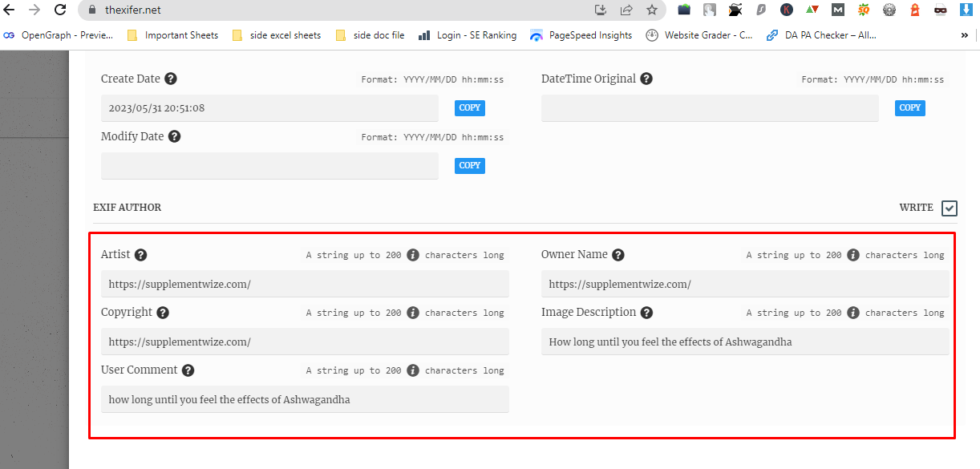Viewport: 980px width, 469px height.
Task: Toggle the EXIF Author WRITE checkbox
Action: [950, 208]
